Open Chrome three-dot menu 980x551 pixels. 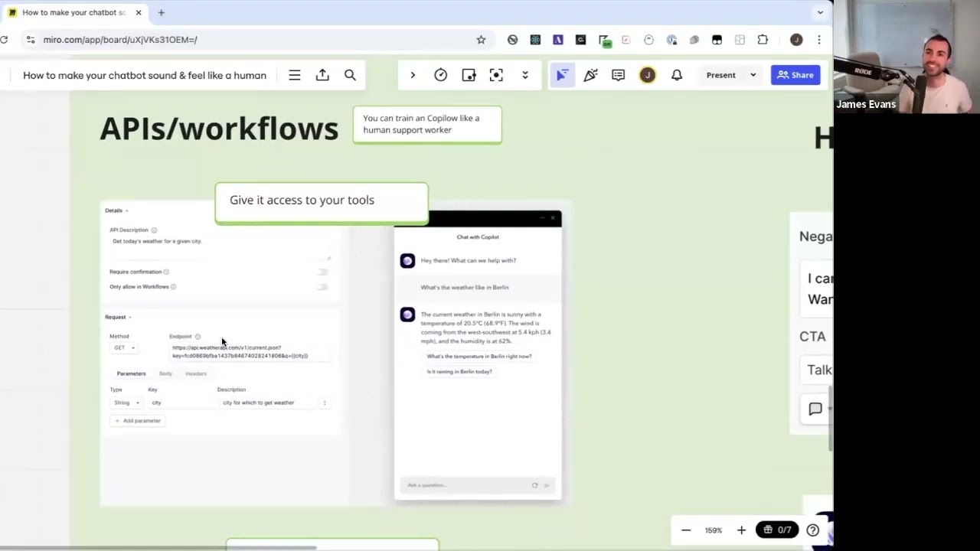tap(819, 40)
